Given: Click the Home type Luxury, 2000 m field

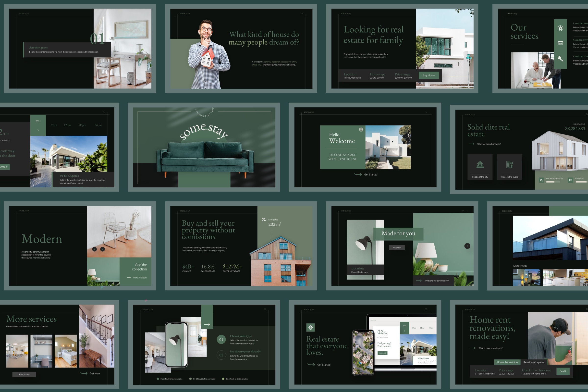Looking at the screenshot, I should 378,76.
